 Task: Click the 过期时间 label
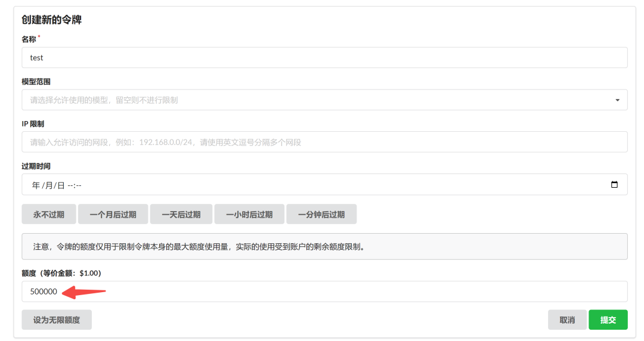pyautogui.click(x=36, y=166)
